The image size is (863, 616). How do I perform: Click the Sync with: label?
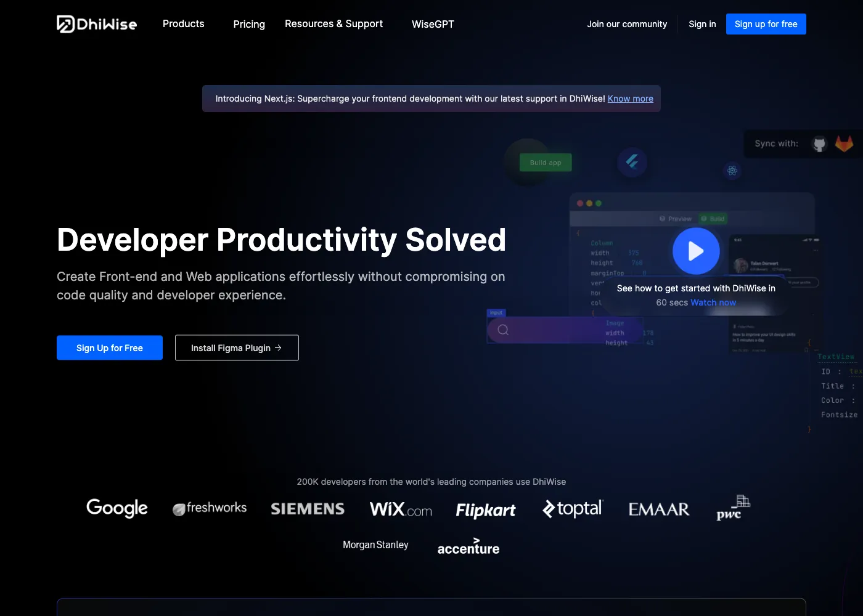(776, 144)
